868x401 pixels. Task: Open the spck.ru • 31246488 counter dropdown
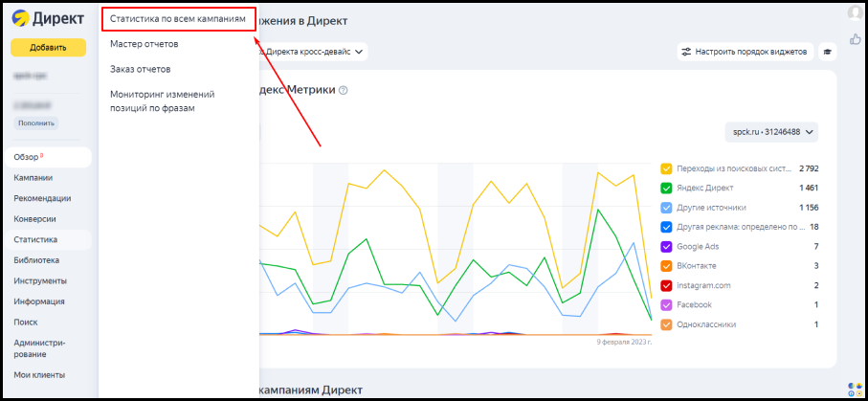coord(771,132)
